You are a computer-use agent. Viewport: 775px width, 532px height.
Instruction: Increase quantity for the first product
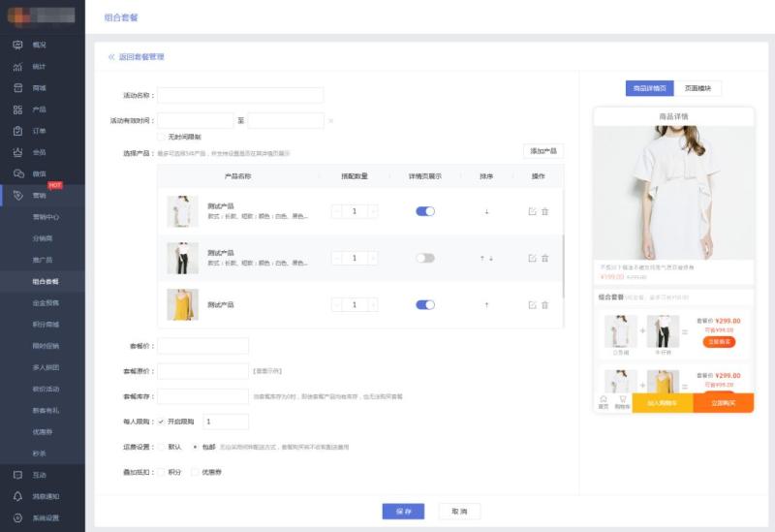tap(374, 211)
